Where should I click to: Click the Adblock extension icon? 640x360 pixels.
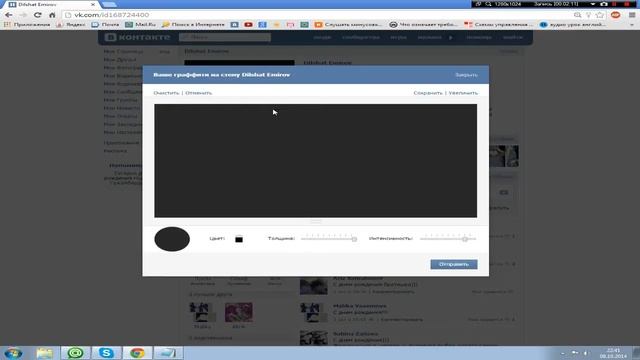coord(615,15)
